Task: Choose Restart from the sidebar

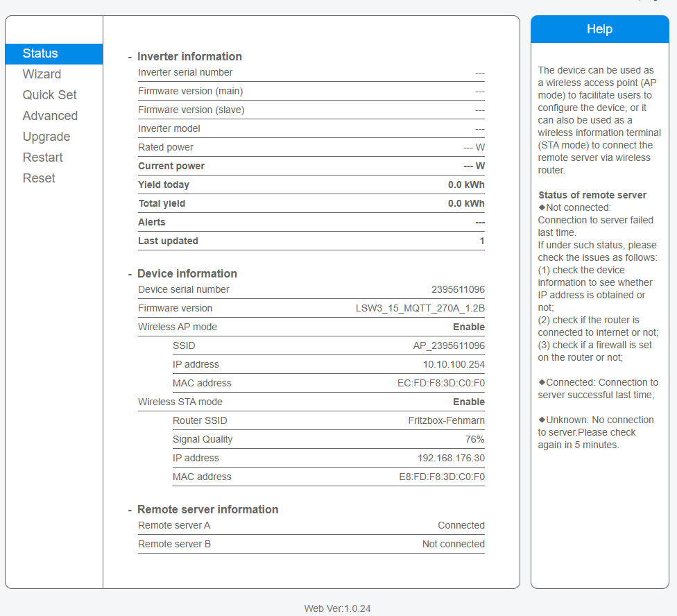Action: click(x=43, y=157)
